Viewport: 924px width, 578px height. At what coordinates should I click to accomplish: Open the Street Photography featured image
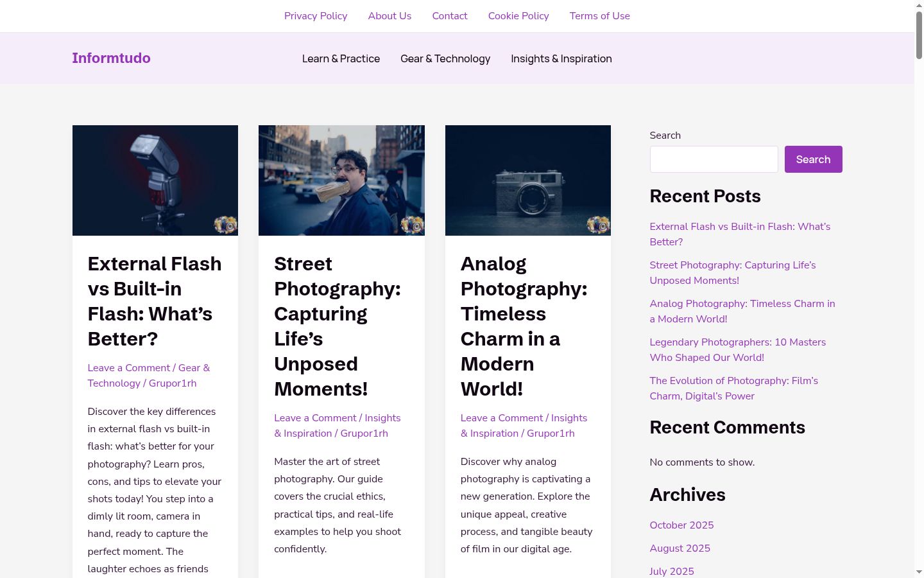[x=341, y=180]
